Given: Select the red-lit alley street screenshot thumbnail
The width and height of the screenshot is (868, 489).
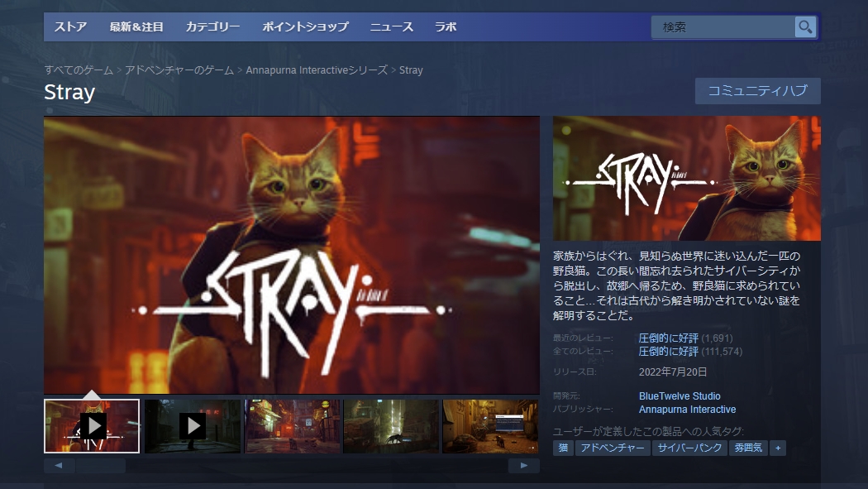Looking at the screenshot, I should pyautogui.click(x=293, y=426).
